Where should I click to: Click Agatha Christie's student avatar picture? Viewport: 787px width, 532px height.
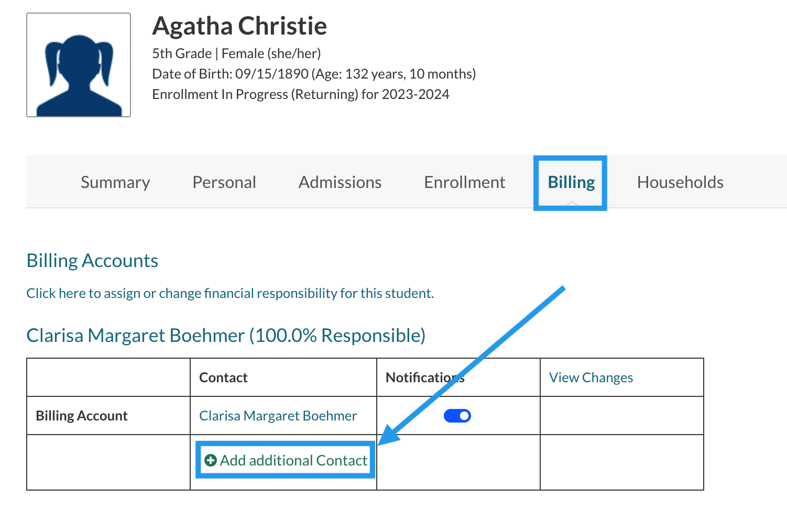tap(79, 65)
